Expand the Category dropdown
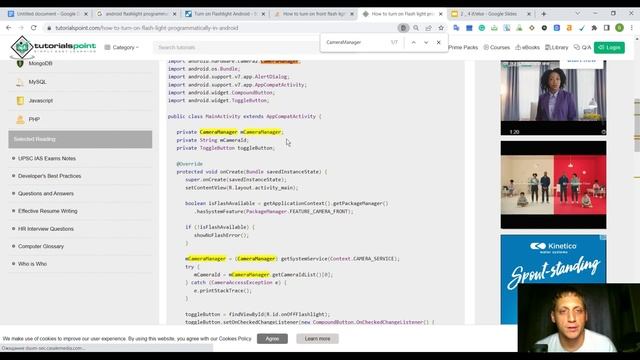This screenshot has height=360, width=640. (x=122, y=47)
